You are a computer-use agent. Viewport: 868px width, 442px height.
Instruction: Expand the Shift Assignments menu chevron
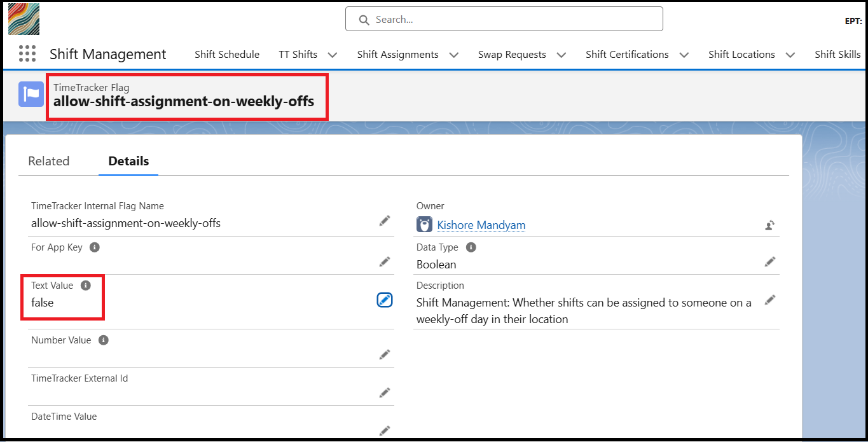tap(454, 55)
